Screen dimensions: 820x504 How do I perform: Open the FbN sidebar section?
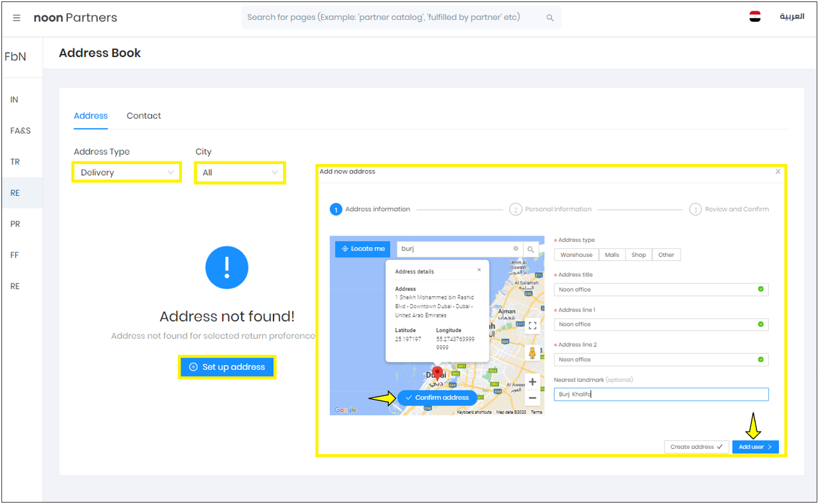[x=15, y=57]
